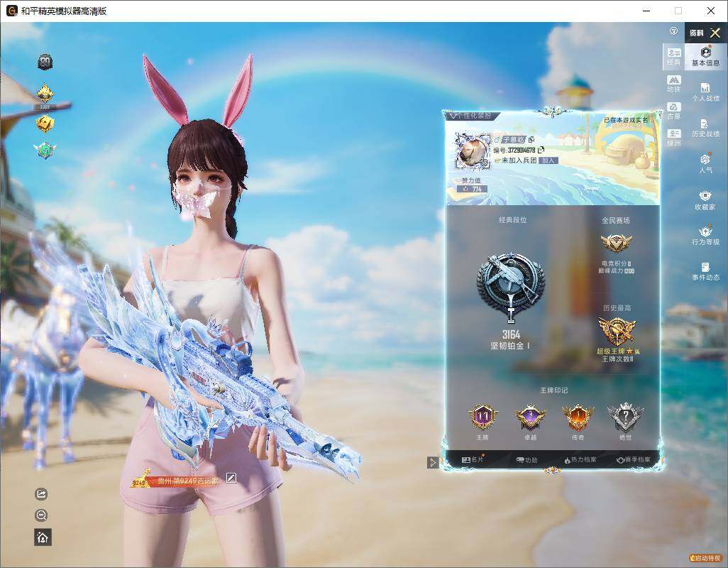Image resolution: width=728 pixels, height=568 pixels.
Task: Click the 全民赛场 esports wing badge
Action: point(616,242)
